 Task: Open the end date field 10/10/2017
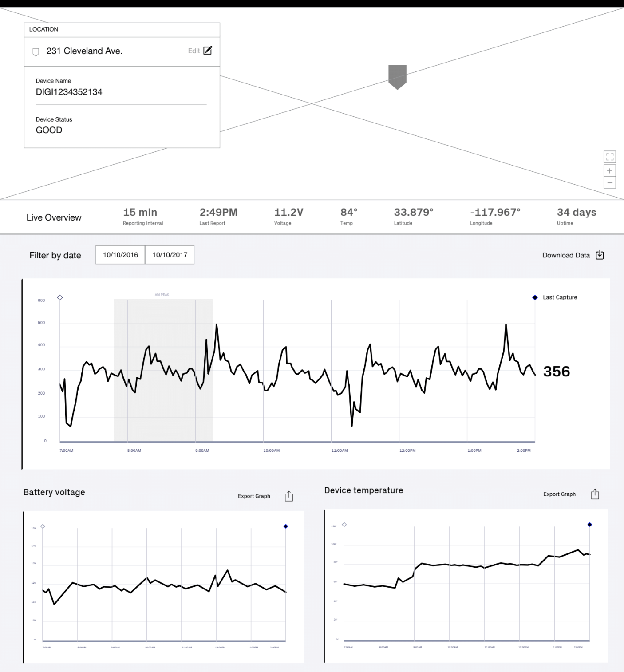click(x=170, y=255)
